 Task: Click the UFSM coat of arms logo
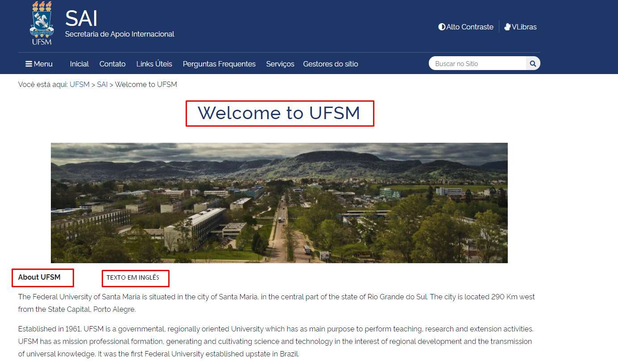pyautogui.click(x=41, y=23)
